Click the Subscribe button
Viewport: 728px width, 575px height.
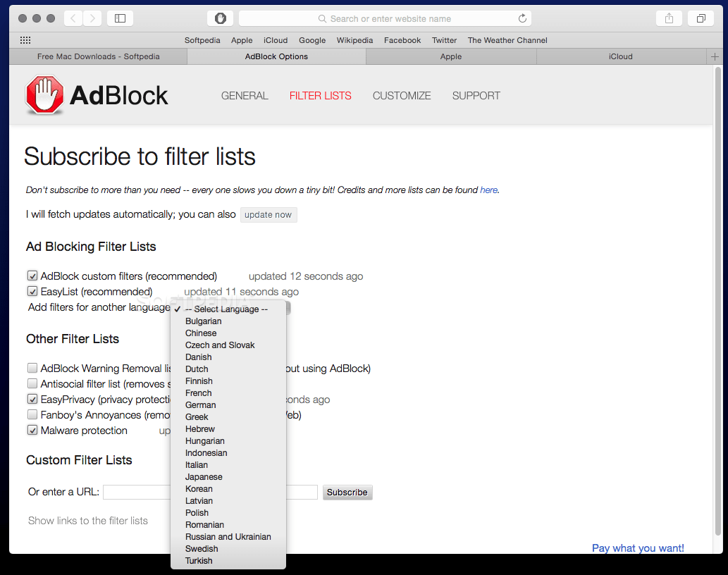tap(347, 493)
